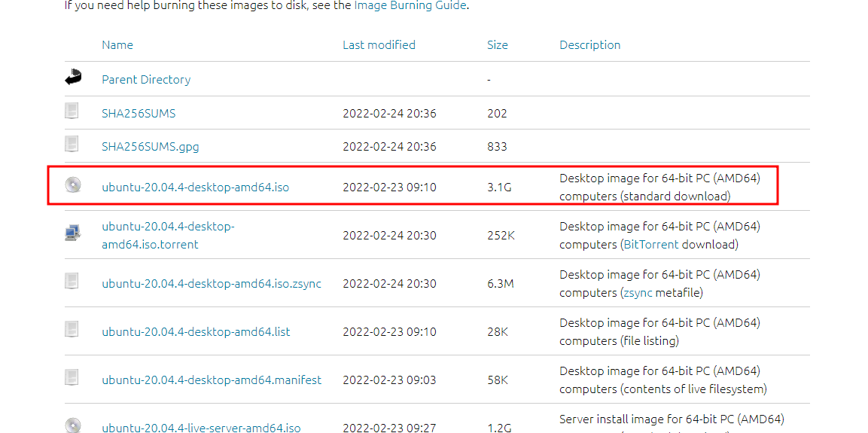Click the file icon for the .iso.zsync row

[x=72, y=281]
